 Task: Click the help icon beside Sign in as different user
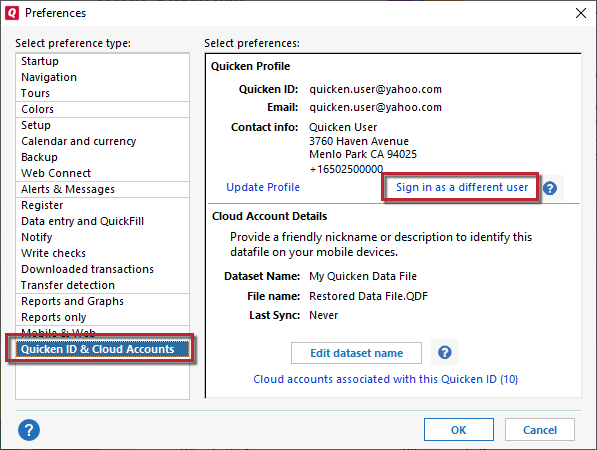(x=550, y=188)
